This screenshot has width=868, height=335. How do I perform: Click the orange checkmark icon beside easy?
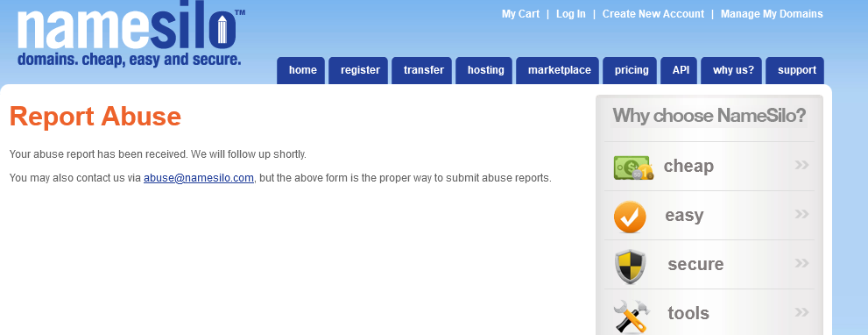pyautogui.click(x=630, y=217)
